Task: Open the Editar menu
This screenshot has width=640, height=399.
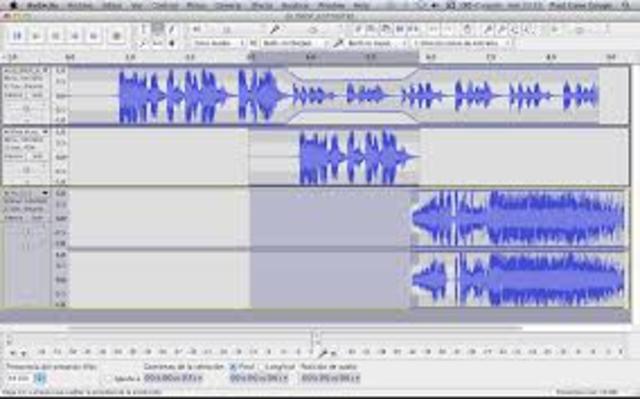Action: click(111, 6)
